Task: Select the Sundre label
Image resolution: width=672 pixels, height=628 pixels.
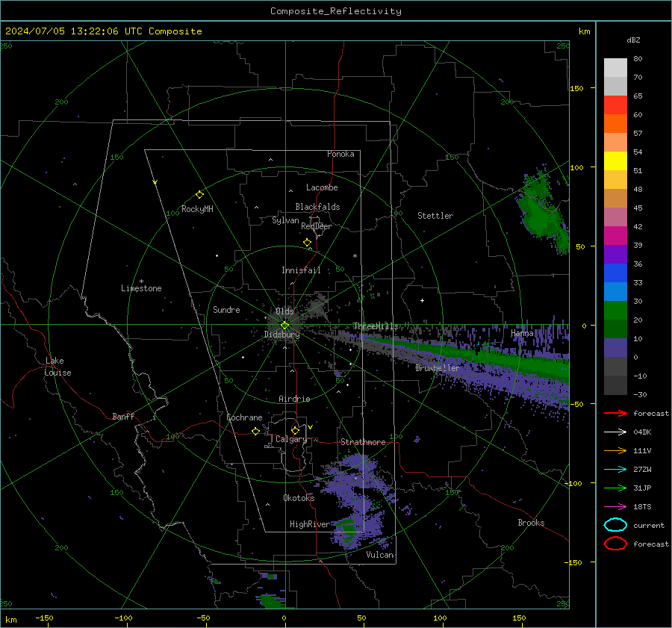Action: click(x=226, y=309)
